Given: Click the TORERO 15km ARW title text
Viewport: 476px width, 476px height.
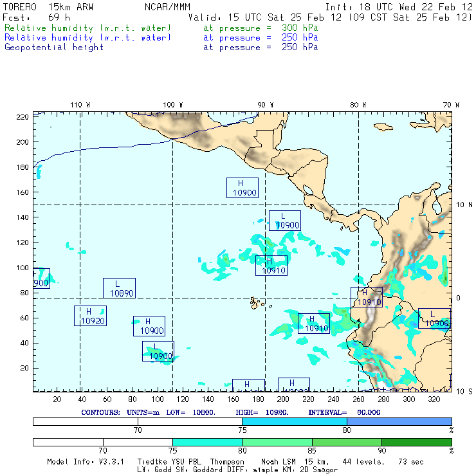Looking at the screenshot, I should (48, 7).
